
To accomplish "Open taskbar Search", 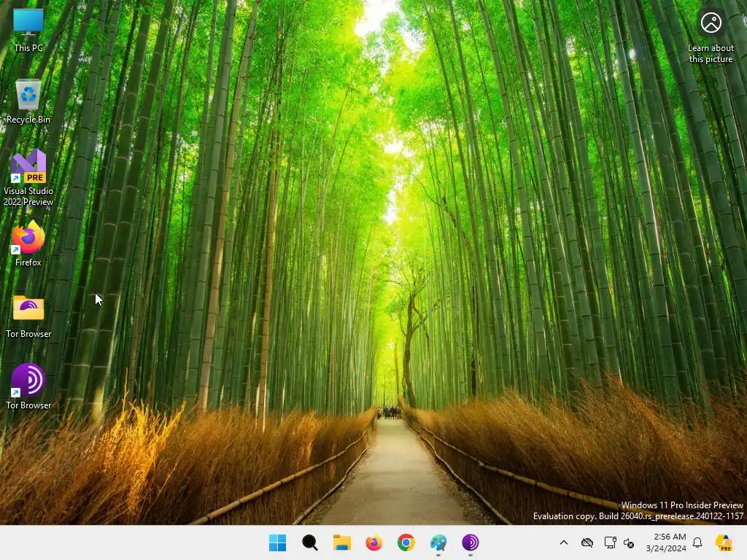I will pos(309,542).
